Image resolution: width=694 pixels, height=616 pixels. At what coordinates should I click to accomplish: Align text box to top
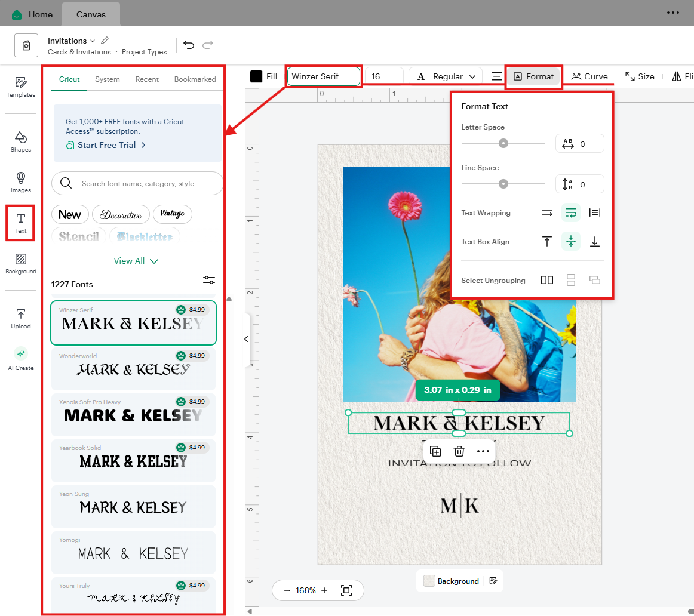tap(547, 242)
